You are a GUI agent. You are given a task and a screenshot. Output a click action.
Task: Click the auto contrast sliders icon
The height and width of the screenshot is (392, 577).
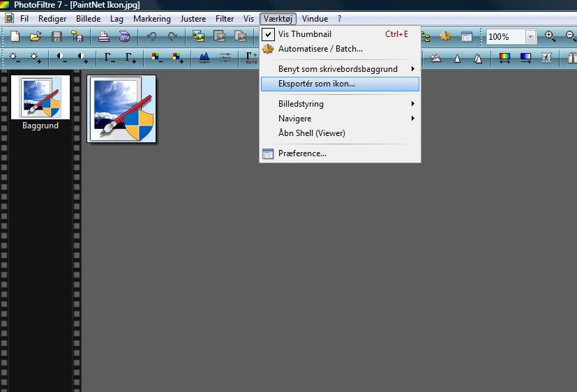coord(225,58)
